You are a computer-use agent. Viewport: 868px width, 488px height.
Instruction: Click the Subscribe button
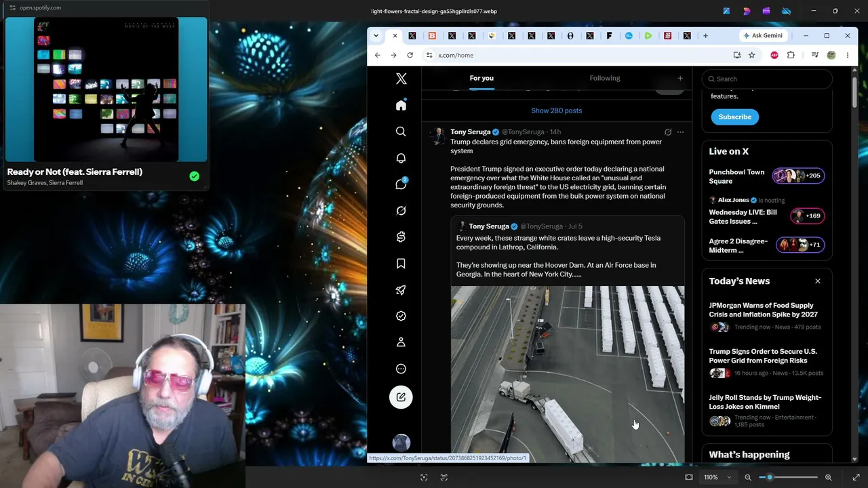735,117
